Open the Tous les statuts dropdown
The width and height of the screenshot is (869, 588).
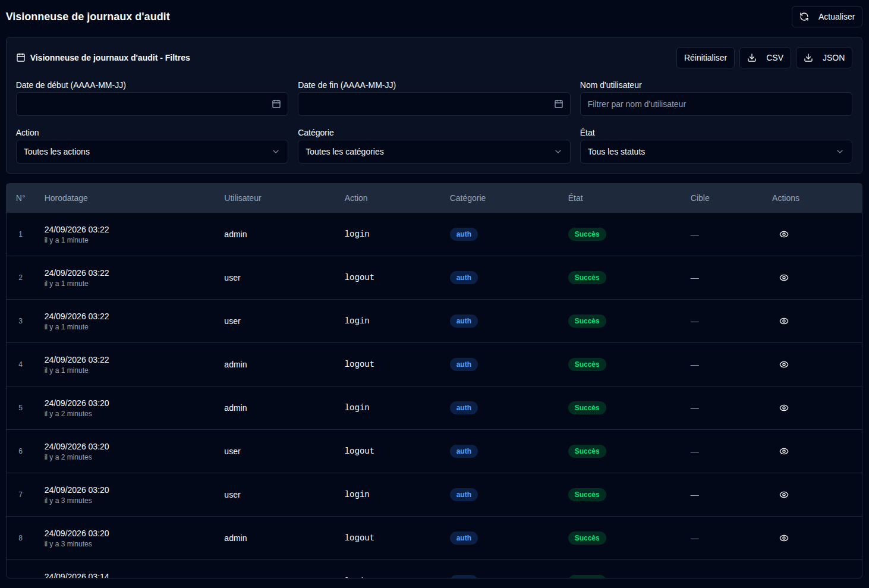coord(716,152)
